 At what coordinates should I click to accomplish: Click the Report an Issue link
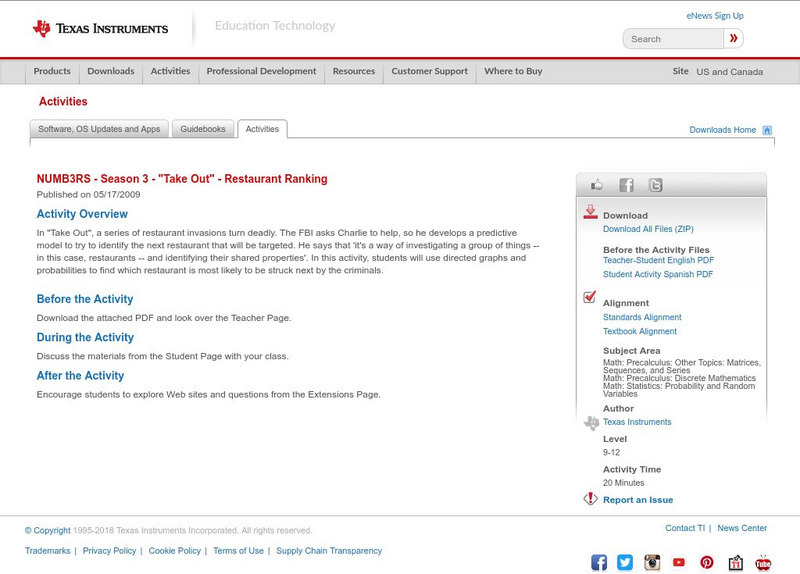tap(638, 500)
